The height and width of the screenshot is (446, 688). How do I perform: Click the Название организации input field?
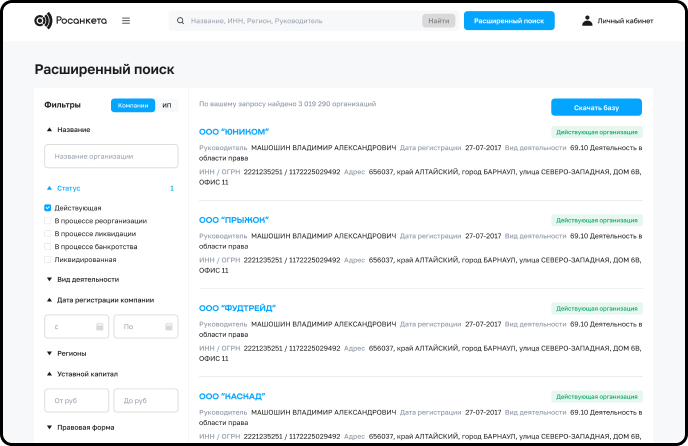point(110,156)
